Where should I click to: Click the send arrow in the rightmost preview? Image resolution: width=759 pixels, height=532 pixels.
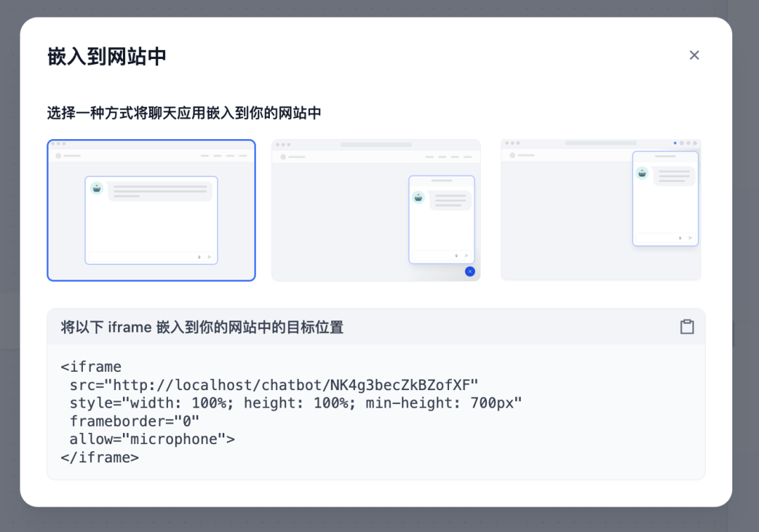691,238
